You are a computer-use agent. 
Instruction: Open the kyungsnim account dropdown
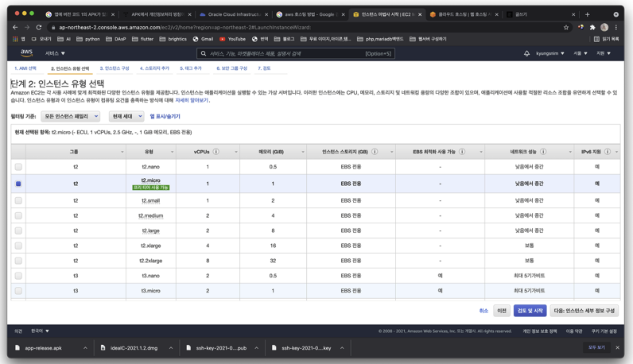point(550,53)
